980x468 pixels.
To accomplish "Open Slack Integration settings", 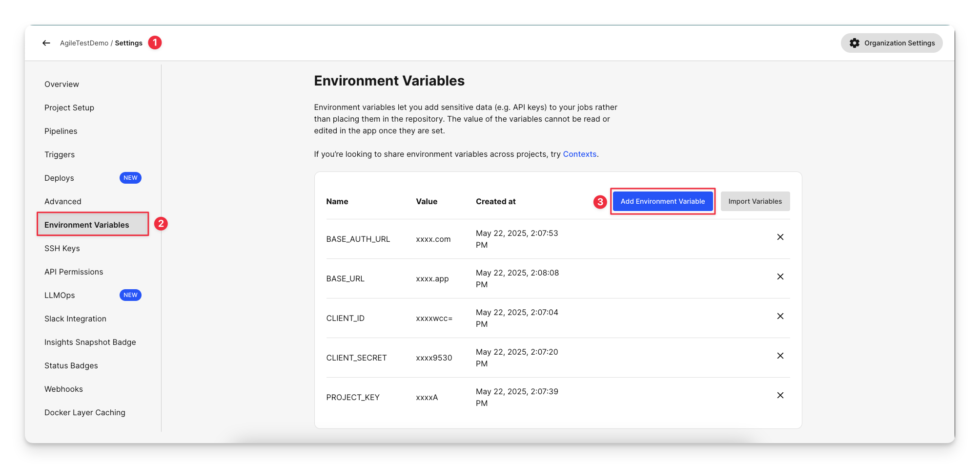I will click(75, 319).
